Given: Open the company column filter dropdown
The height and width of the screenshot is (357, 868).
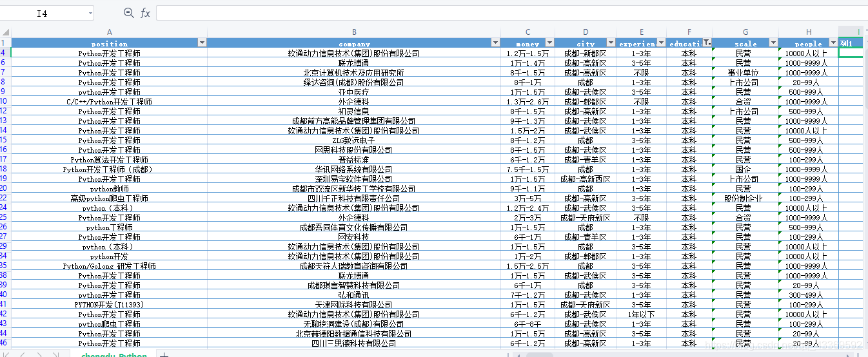Looking at the screenshot, I should coord(495,43).
